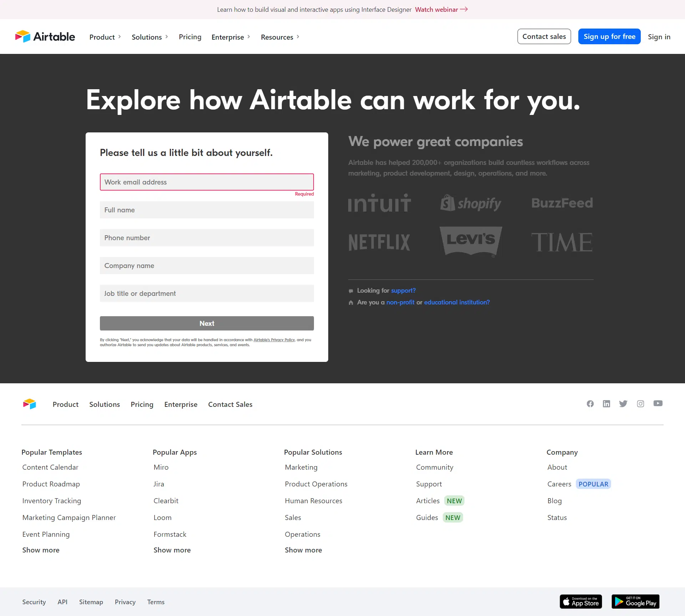Expand the Enterprise menu in header
Viewport: 685px width, 616px height.
231,37
